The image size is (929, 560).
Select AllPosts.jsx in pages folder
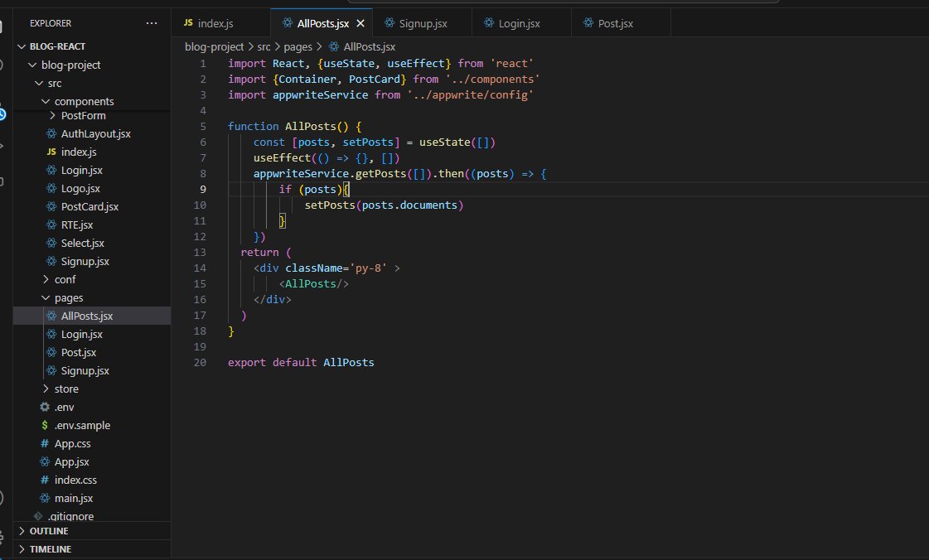coord(92,316)
